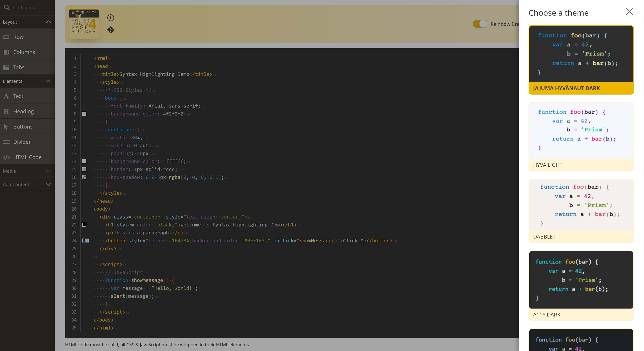Click the info circle icon
The height and width of the screenshot is (351, 644).
111,18
